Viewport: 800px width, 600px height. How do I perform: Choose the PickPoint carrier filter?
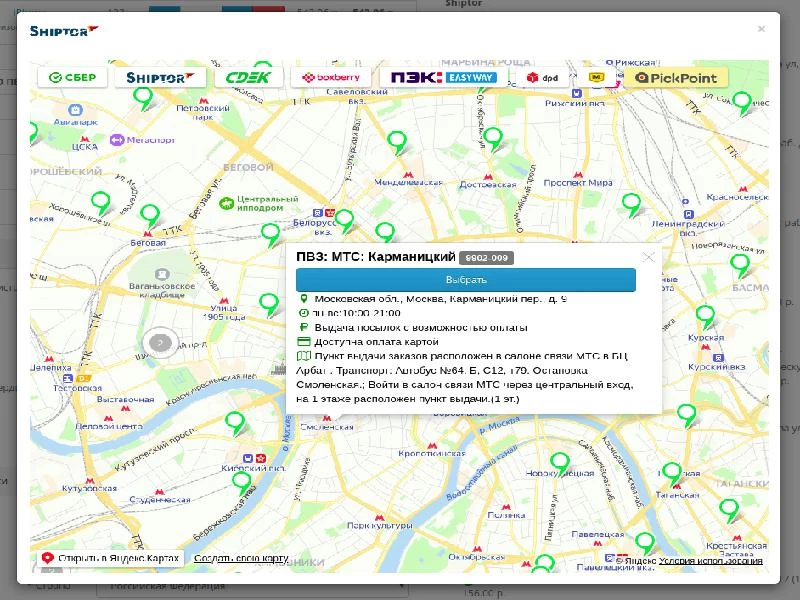pyautogui.click(x=676, y=78)
